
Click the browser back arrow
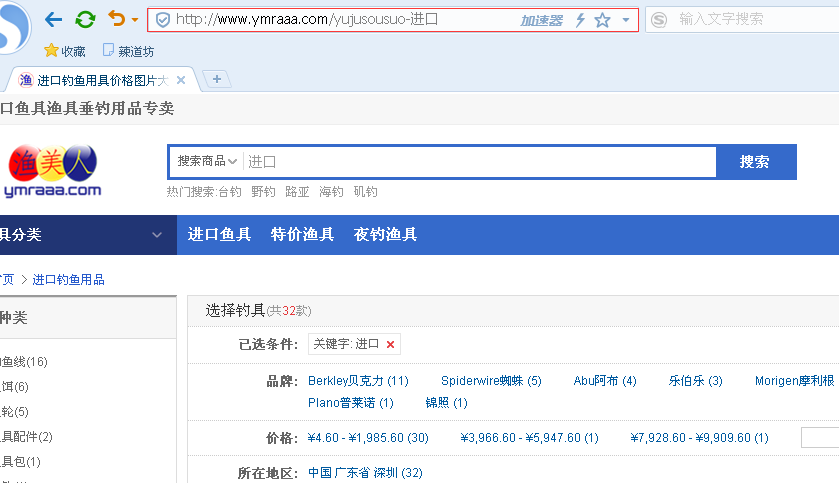coord(53,19)
